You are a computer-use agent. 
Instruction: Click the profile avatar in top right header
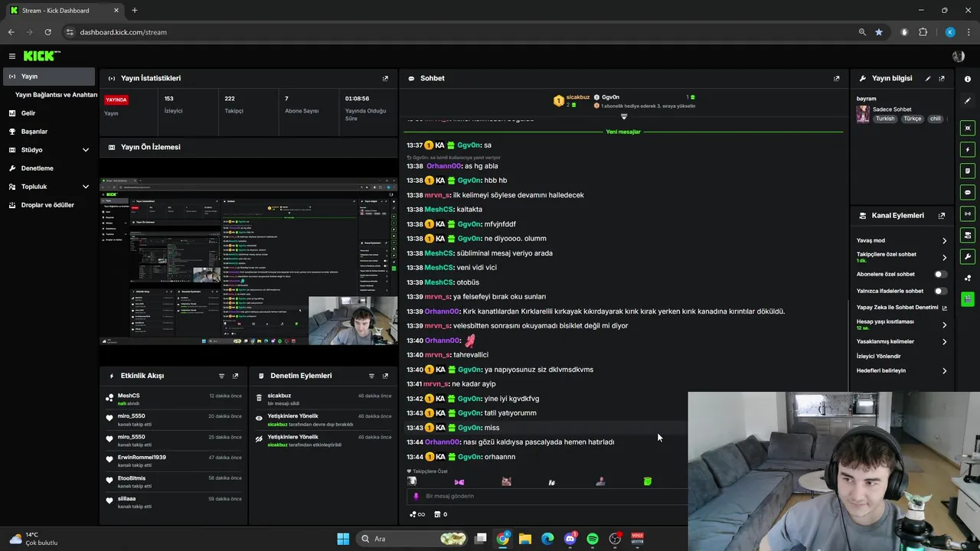pos(958,56)
